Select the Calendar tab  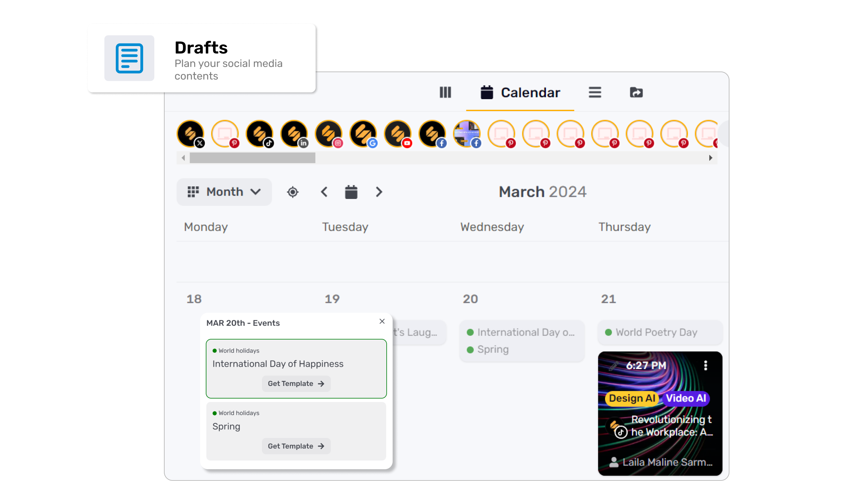tap(520, 93)
